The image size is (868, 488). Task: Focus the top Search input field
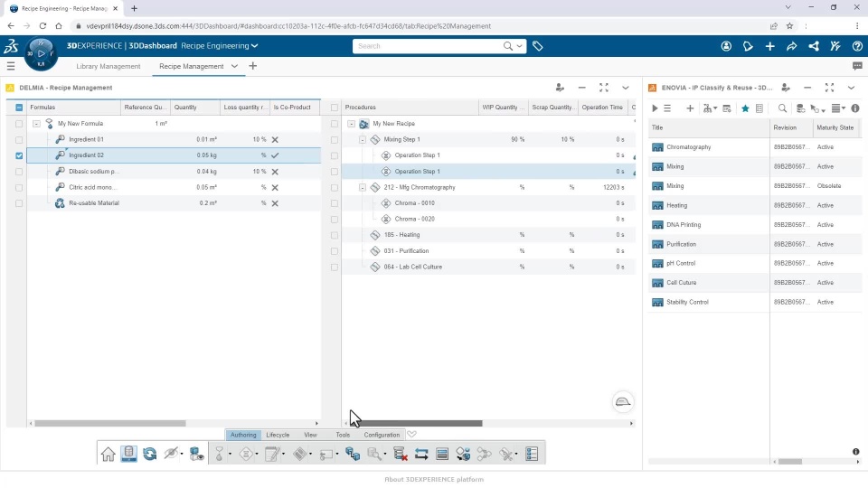tap(429, 46)
